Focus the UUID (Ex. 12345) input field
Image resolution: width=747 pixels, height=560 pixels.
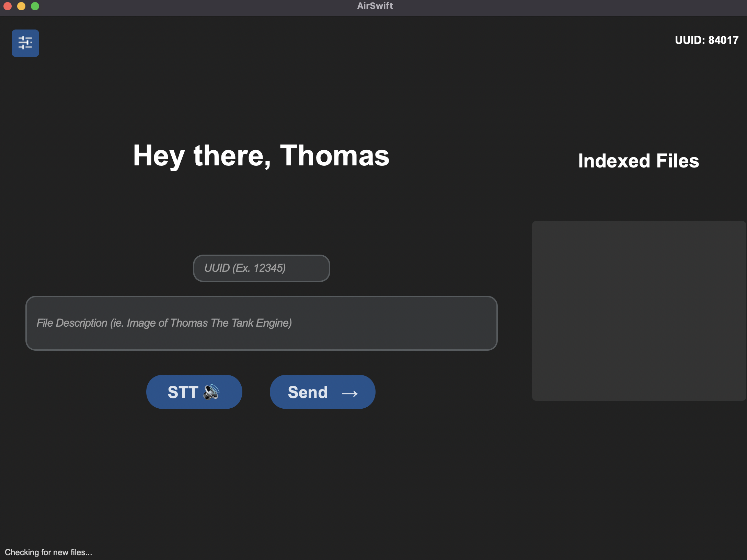click(261, 268)
